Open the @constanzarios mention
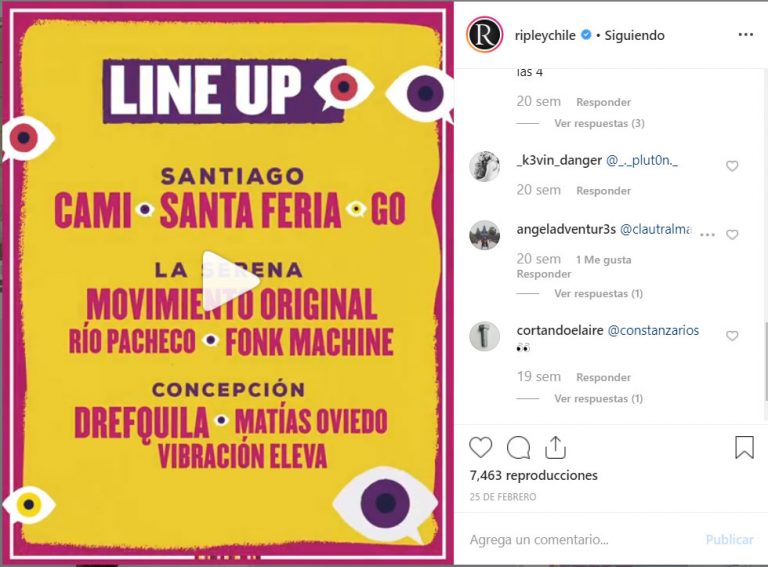Screen dimensions: 768x567 coord(653,331)
